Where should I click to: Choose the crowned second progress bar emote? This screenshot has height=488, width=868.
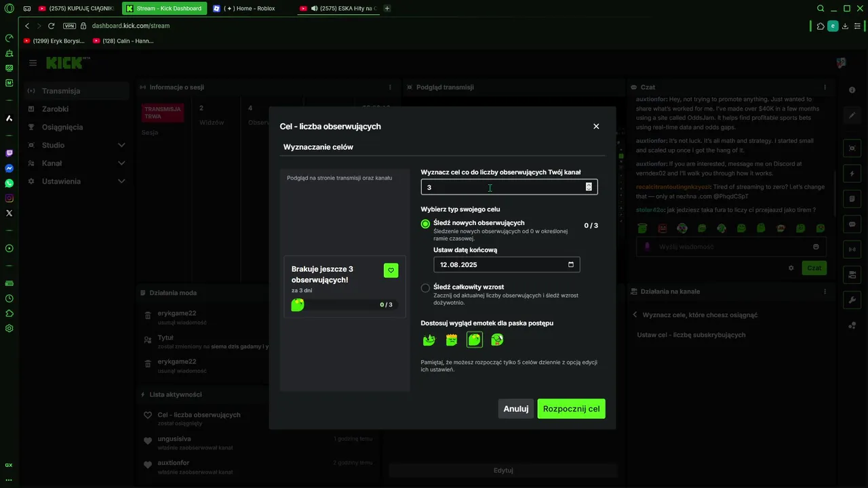click(x=452, y=340)
